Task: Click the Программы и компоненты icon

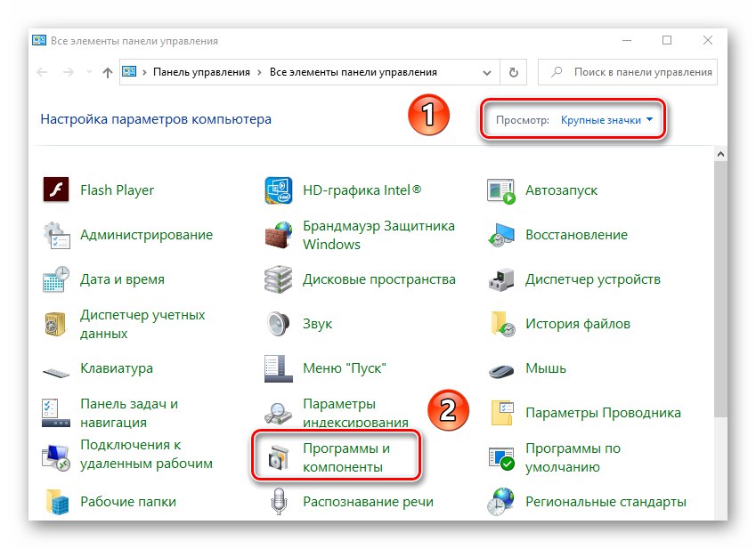Action: pos(278,457)
